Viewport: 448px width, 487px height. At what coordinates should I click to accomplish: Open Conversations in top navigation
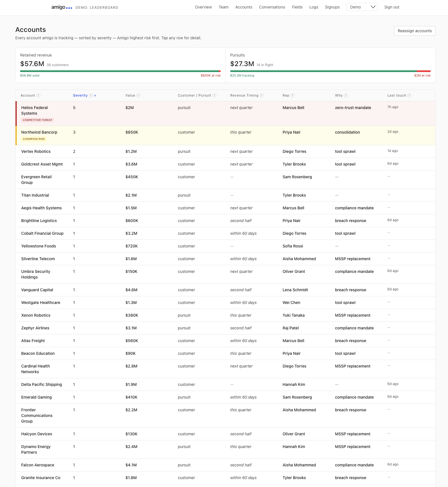pyautogui.click(x=272, y=7)
